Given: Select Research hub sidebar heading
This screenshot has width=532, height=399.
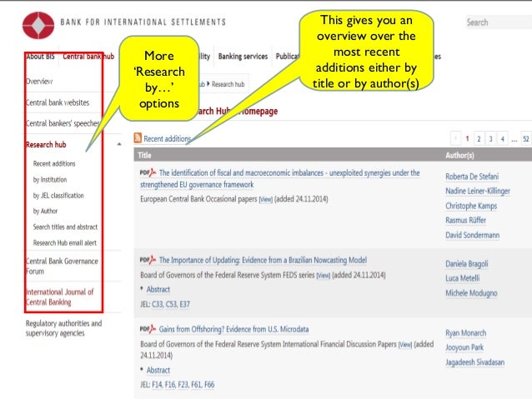Looking at the screenshot, I should coord(46,145).
